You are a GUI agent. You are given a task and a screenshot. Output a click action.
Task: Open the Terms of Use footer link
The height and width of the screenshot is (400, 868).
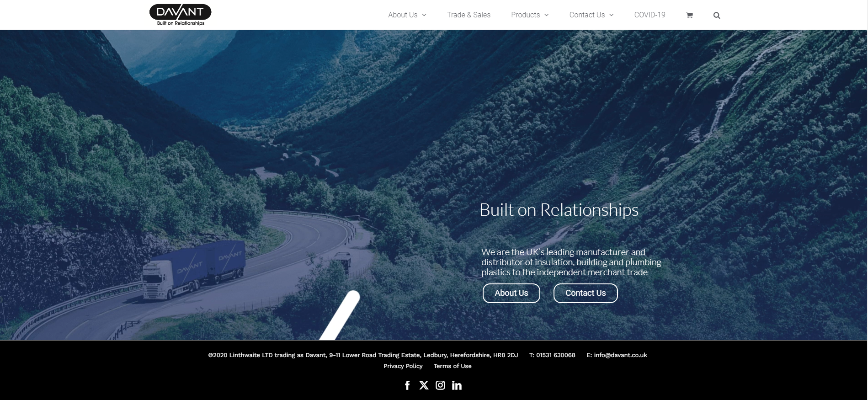click(x=453, y=366)
